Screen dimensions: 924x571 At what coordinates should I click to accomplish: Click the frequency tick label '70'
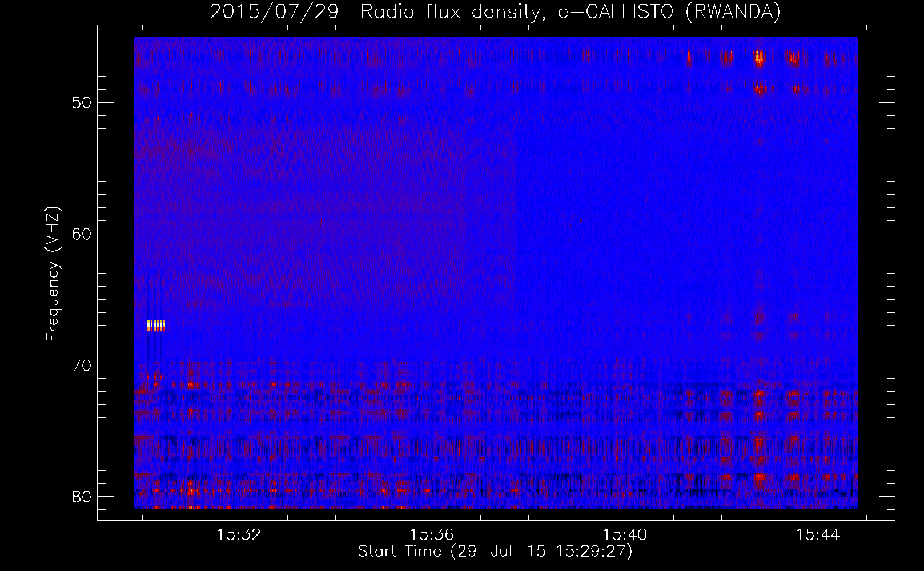click(82, 365)
